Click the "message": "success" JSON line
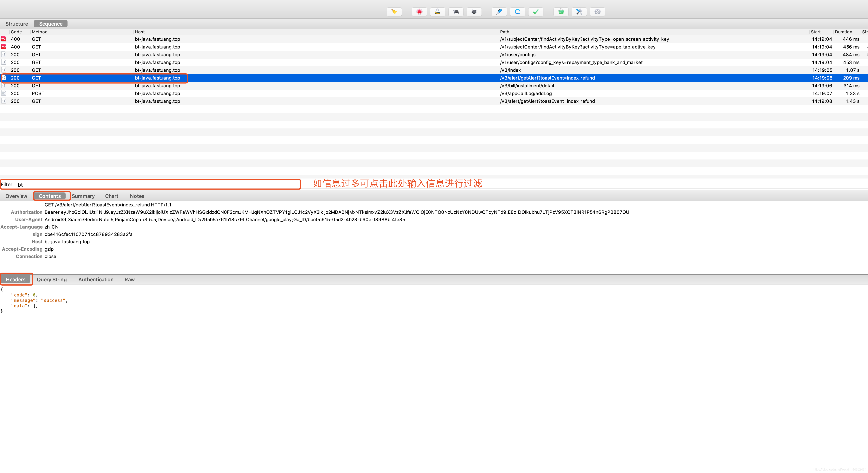The width and height of the screenshot is (868, 473). pyautogui.click(x=39, y=301)
